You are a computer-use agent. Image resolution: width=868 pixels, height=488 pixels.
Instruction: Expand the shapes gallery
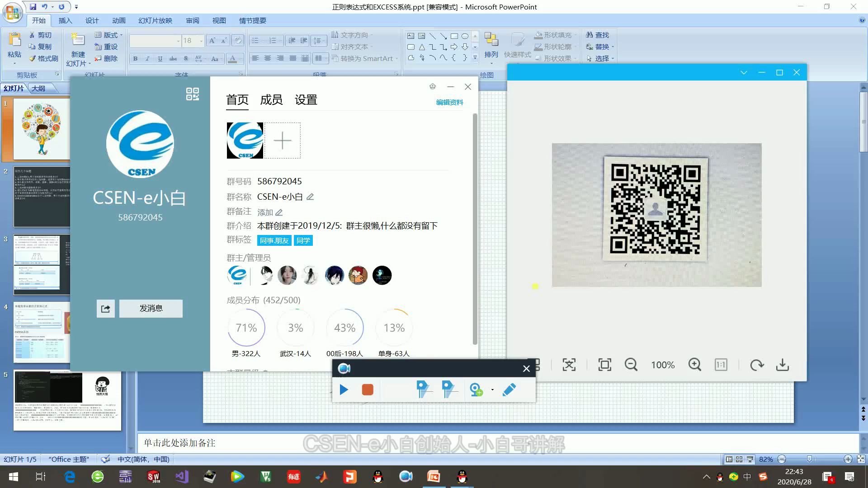coord(475,57)
